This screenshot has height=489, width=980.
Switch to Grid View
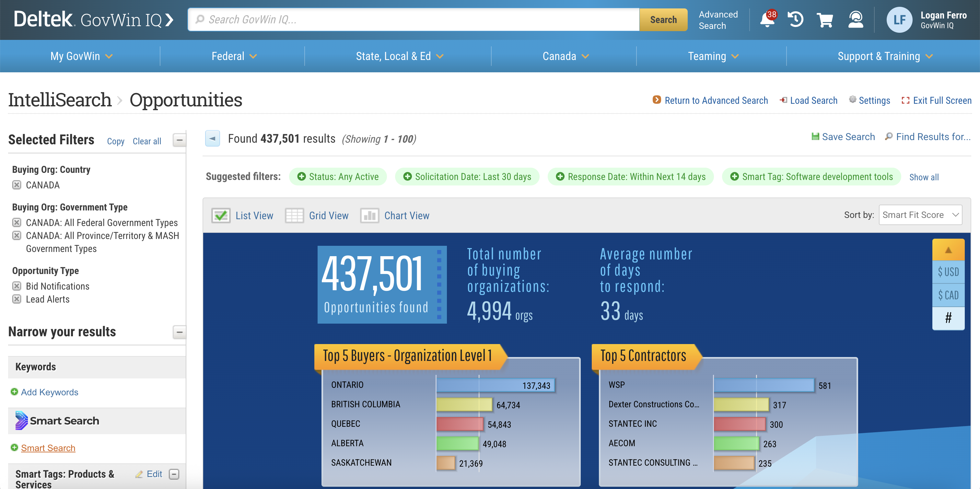coord(329,215)
